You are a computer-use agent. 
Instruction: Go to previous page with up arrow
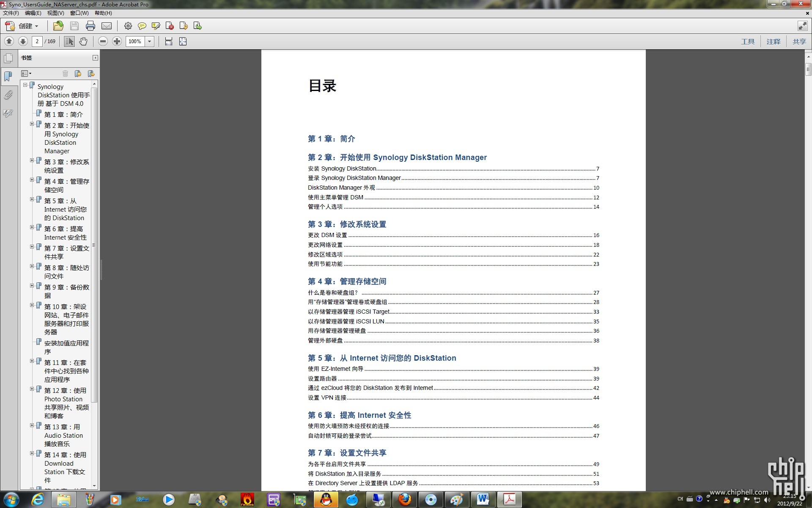click(9, 41)
